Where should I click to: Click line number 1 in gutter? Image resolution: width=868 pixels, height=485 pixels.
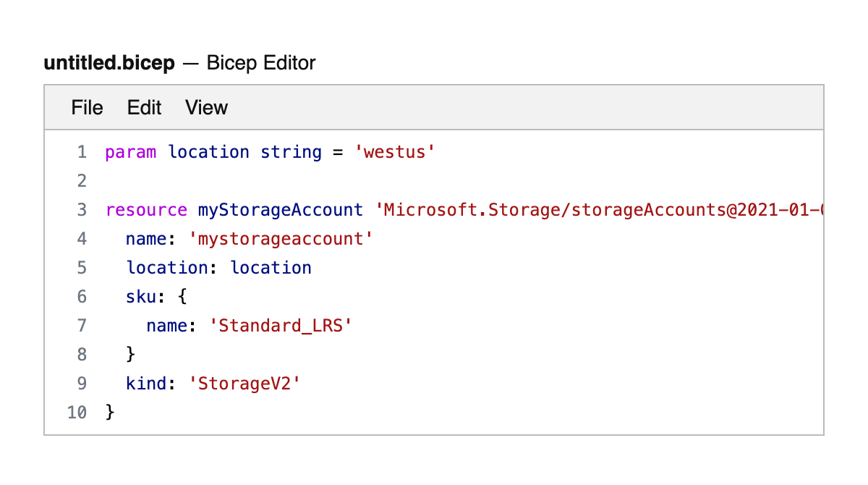click(81, 152)
